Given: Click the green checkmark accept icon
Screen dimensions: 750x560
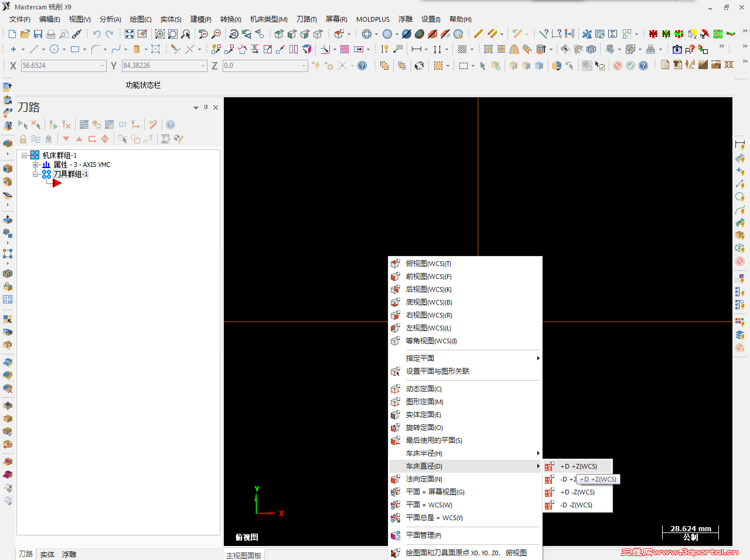Looking at the screenshot, I should pyautogui.click(x=630, y=66).
